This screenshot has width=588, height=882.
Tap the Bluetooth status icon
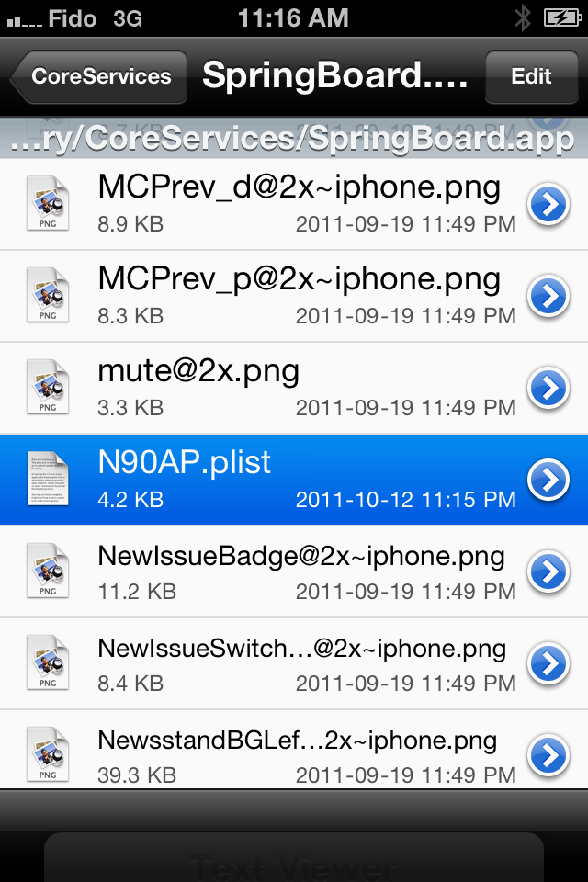pyautogui.click(x=523, y=18)
